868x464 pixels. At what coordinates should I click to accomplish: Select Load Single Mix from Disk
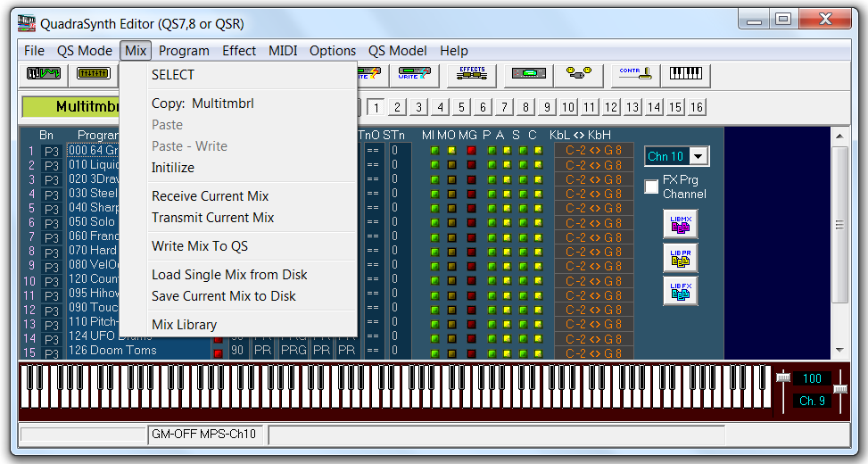[x=229, y=275]
